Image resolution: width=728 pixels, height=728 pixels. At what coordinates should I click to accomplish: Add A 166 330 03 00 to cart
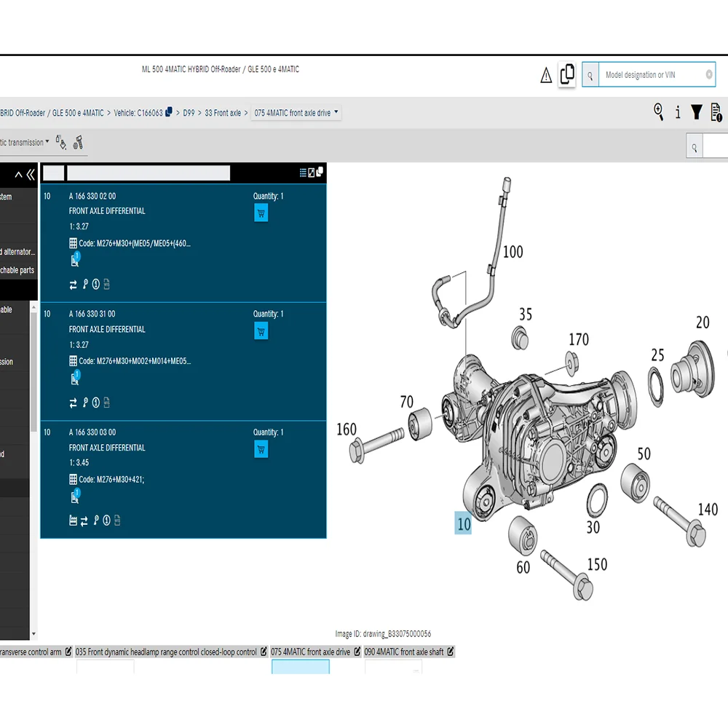click(261, 449)
